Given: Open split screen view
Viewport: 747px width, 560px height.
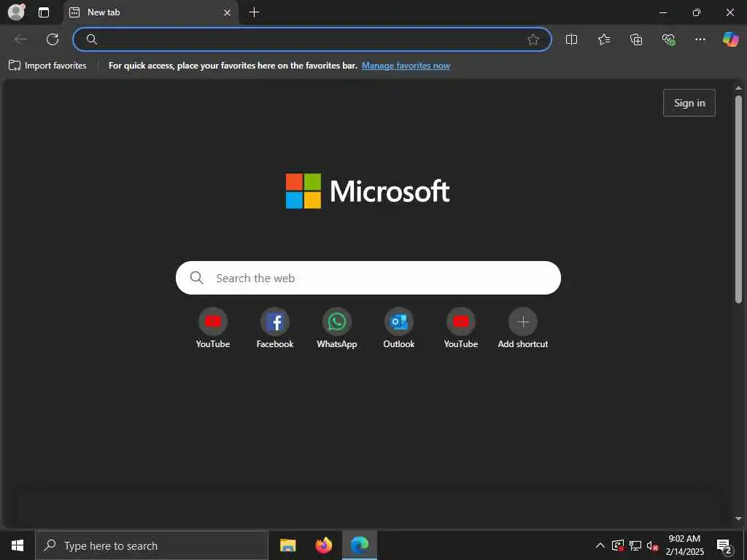Looking at the screenshot, I should click(571, 39).
